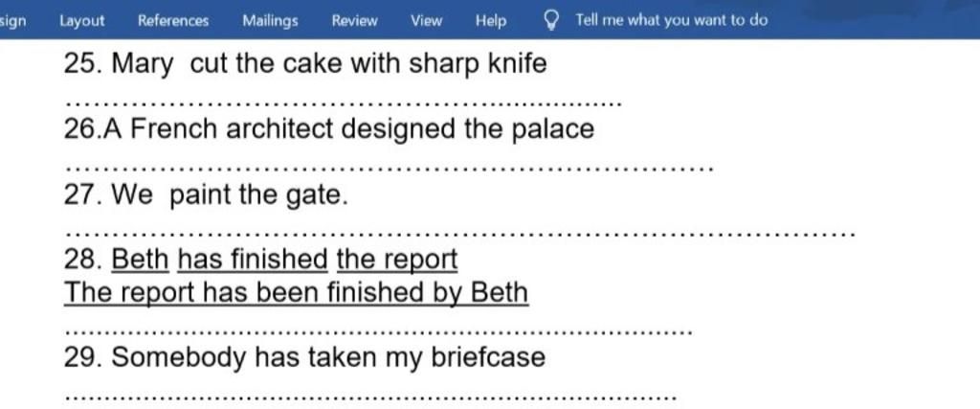Image resolution: width=980 pixels, height=409 pixels.
Task: Click underlined 'the report' in item 28
Action: [397, 259]
